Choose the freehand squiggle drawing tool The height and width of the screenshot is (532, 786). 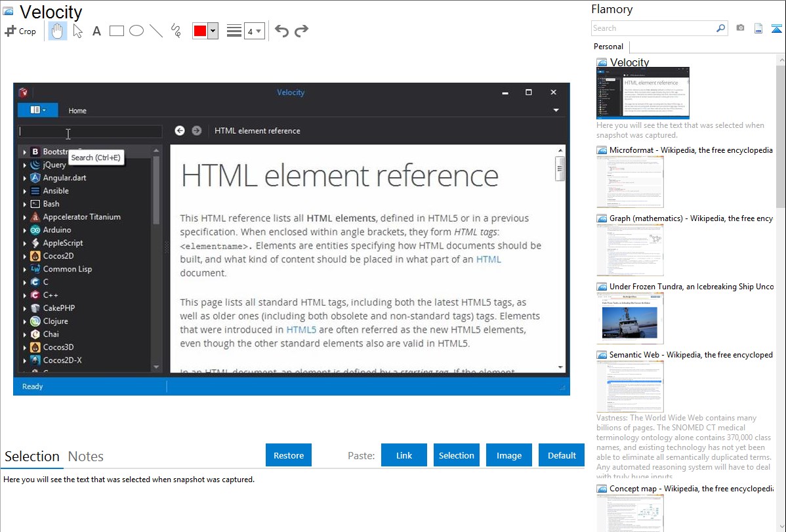click(176, 31)
